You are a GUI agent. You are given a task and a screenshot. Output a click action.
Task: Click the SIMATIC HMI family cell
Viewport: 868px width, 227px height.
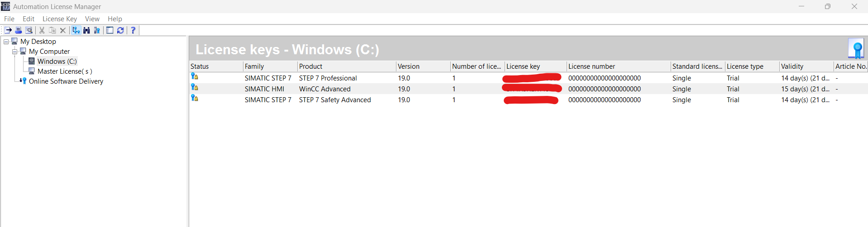pos(264,89)
